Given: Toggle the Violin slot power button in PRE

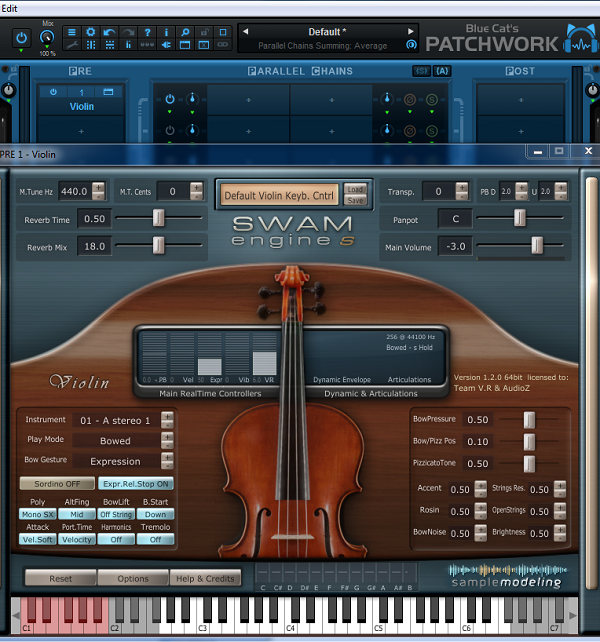Looking at the screenshot, I should tap(53, 92).
